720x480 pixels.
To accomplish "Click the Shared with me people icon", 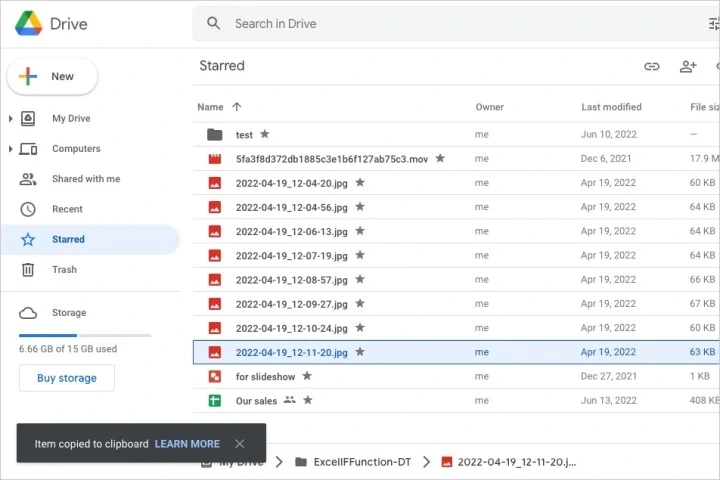I will pos(28,179).
